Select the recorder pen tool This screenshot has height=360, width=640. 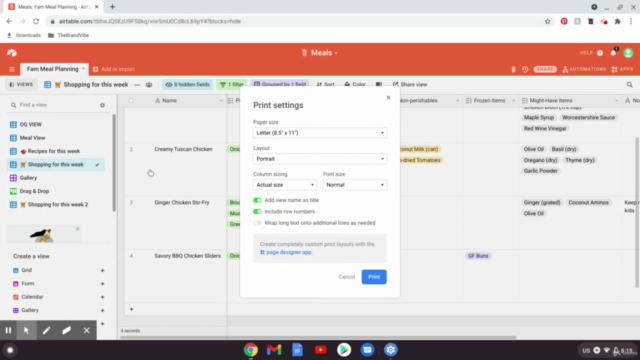(47, 330)
